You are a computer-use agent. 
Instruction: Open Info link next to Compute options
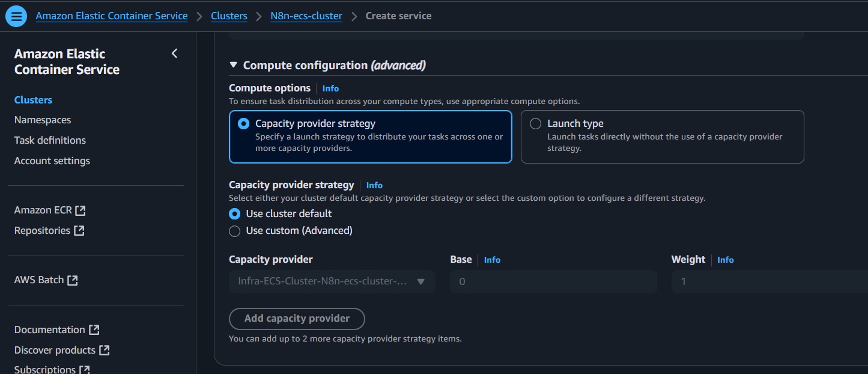(x=330, y=88)
